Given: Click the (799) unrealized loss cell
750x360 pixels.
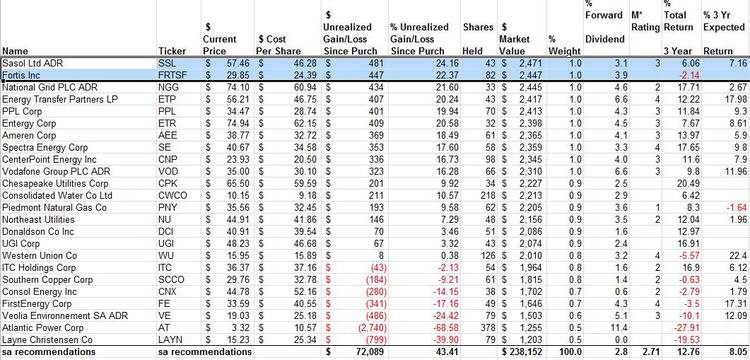Looking at the screenshot, I should pos(356,340).
